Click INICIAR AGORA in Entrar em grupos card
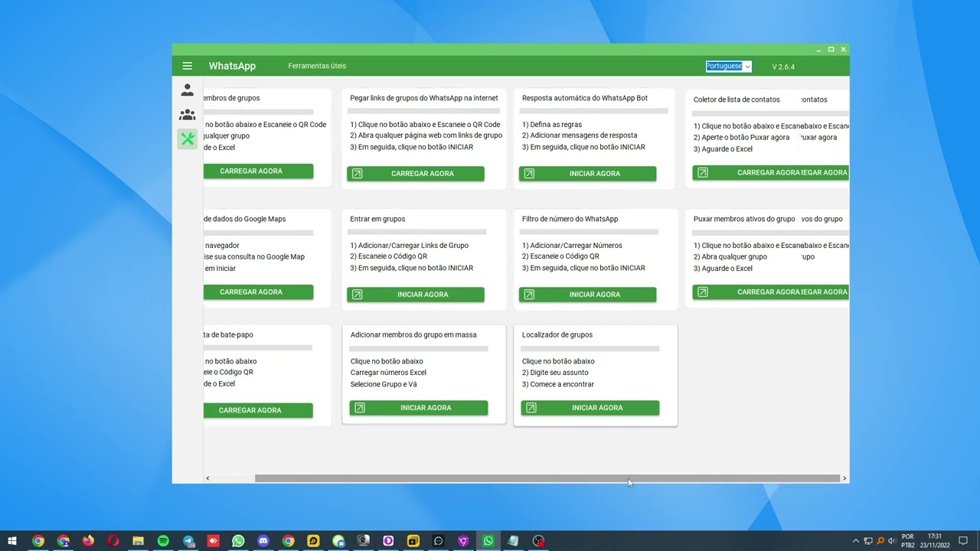Image resolution: width=980 pixels, height=551 pixels. pyautogui.click(x=416, y=295)
